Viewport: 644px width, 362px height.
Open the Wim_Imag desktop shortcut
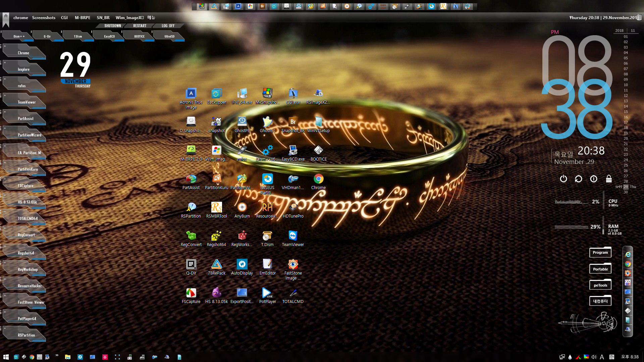216,153
